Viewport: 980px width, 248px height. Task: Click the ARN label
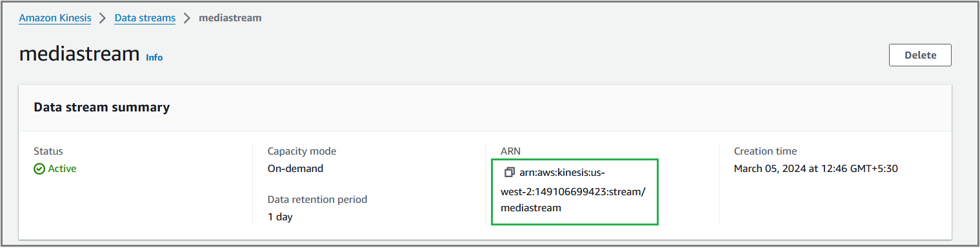(510, 151)
